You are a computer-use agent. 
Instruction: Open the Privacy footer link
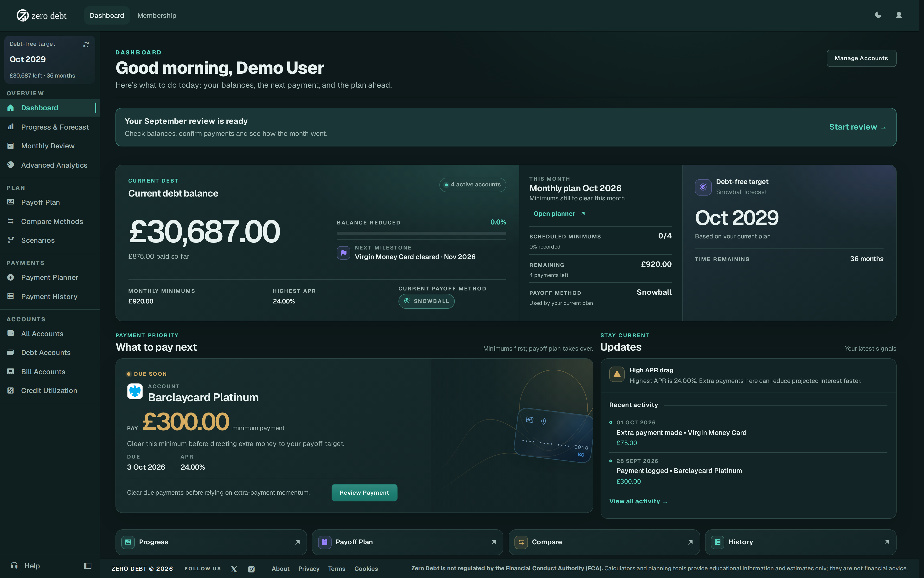(308, 569)
